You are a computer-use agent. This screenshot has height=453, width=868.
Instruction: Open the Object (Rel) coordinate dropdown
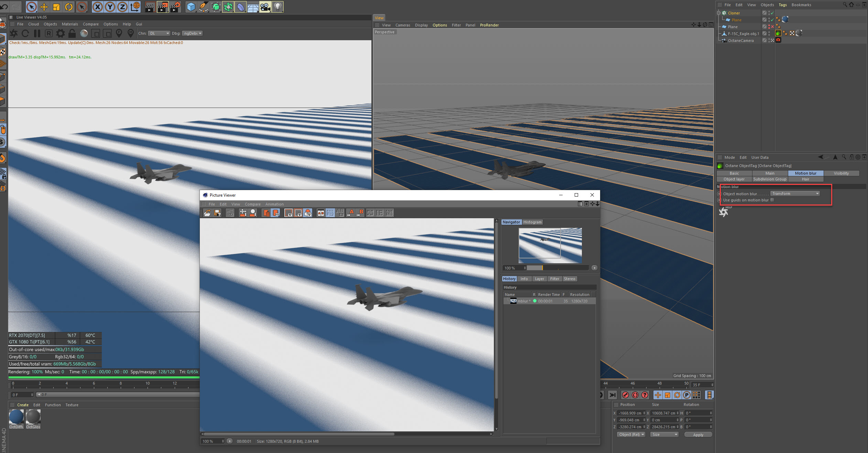[631, 434]
